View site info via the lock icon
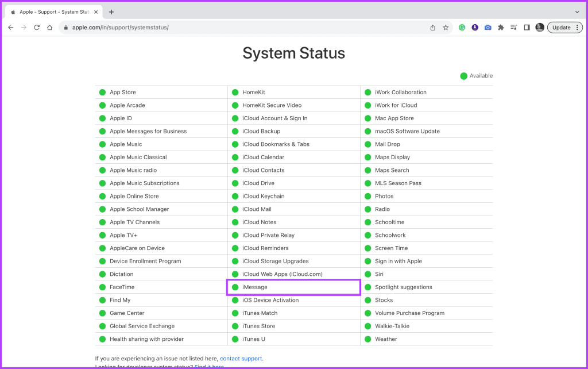The width and height of the screenshot is (588, 369). 66,28
